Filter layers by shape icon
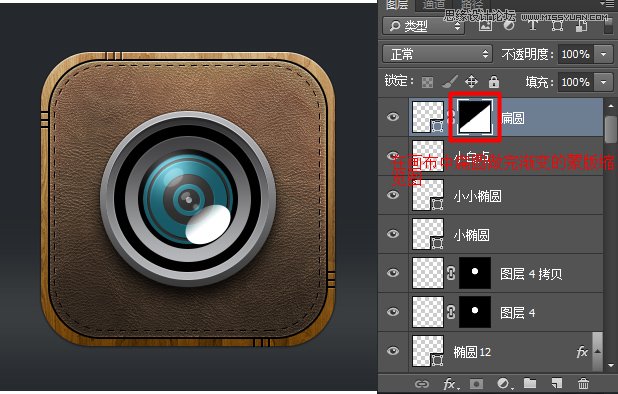618x394 pixels. pyautogui.click(x=557, y=26)
